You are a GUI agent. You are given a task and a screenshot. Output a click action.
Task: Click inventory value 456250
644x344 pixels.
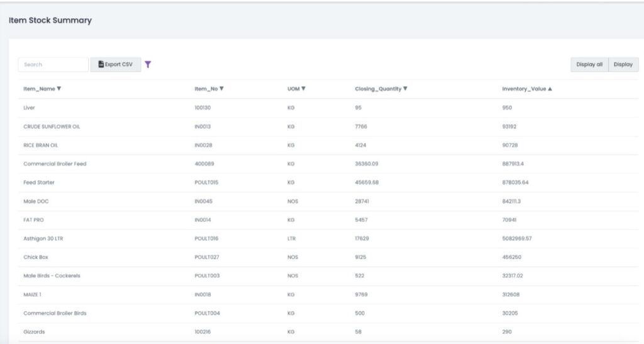(512, 257)
